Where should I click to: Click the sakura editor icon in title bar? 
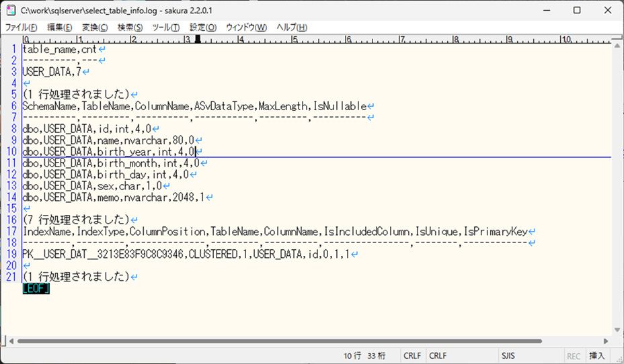coord(11,10)
